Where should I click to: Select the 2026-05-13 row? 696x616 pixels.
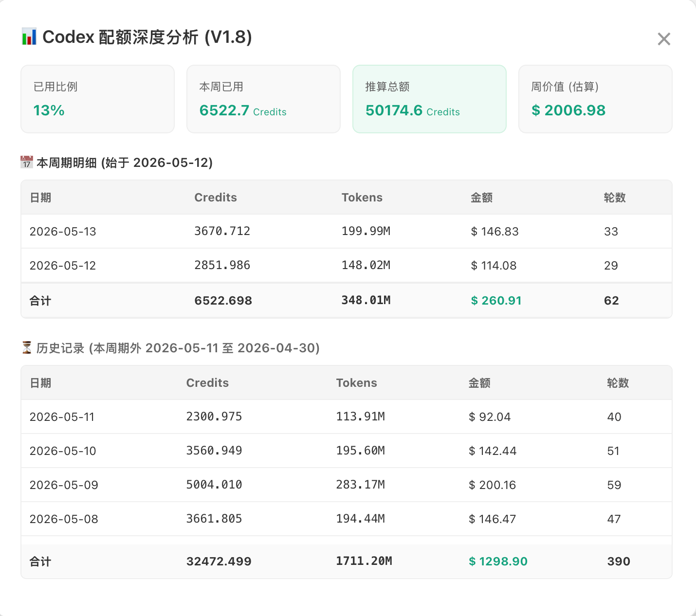click(x=347, y=231)
